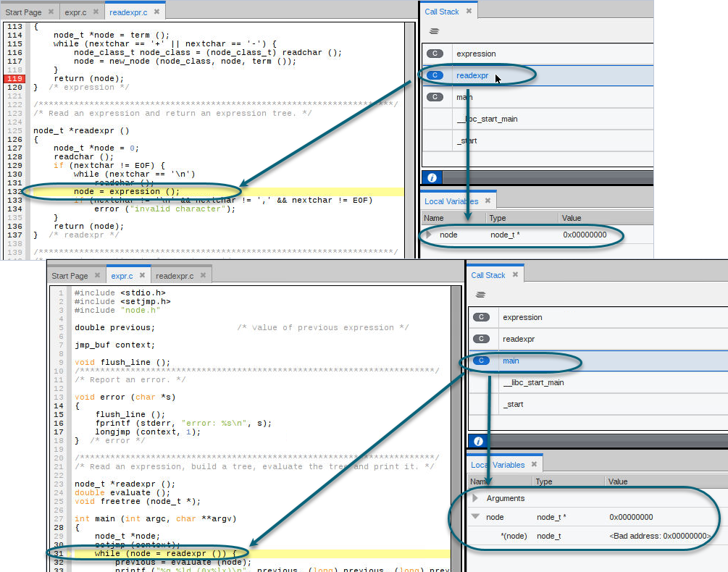Image resolution: width=728 pixels, height=572 pixels.
Task: Select __libc_start_main frame in lower Call Stack
Action: click(x=533, y=382)
